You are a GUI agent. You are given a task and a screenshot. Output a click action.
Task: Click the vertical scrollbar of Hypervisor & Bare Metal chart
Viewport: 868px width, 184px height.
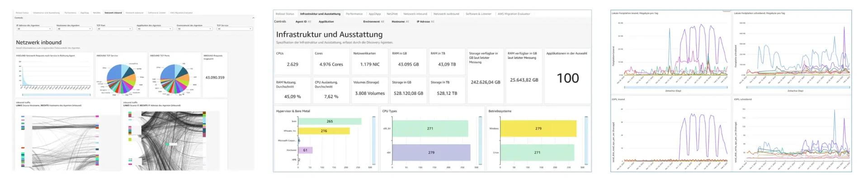pos(373,140)
